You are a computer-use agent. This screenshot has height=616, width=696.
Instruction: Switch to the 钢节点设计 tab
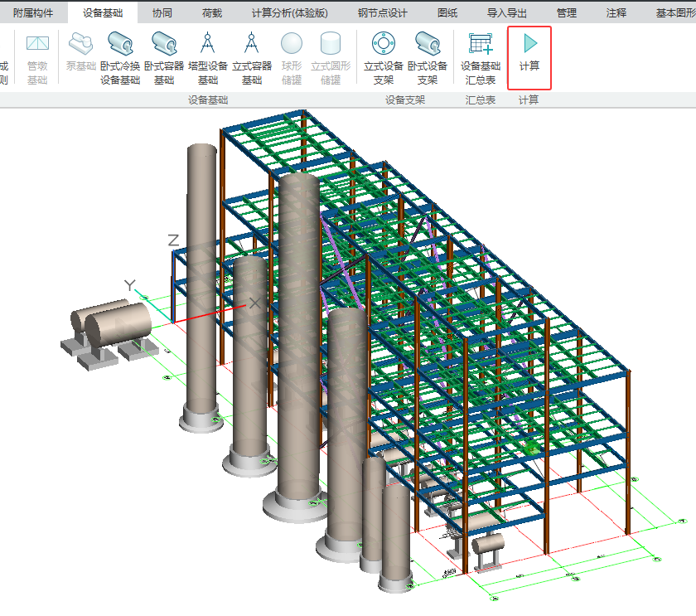[x=382, y=13]
